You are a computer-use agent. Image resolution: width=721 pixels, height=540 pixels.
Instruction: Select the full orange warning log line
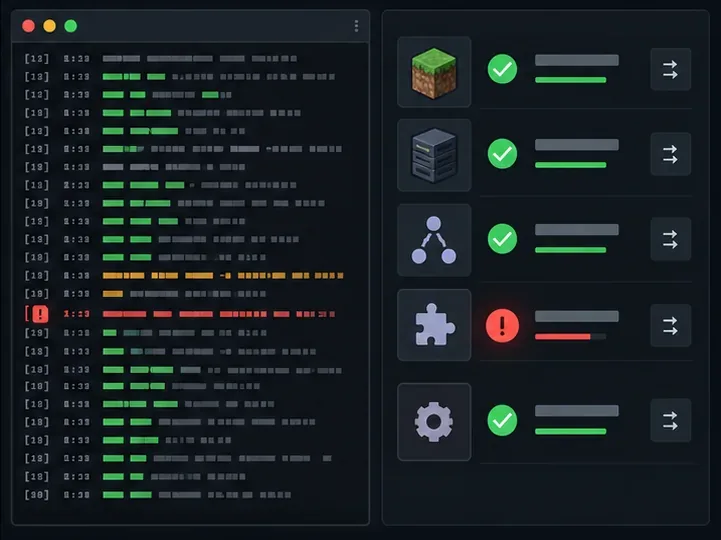[x=184, y=276]
